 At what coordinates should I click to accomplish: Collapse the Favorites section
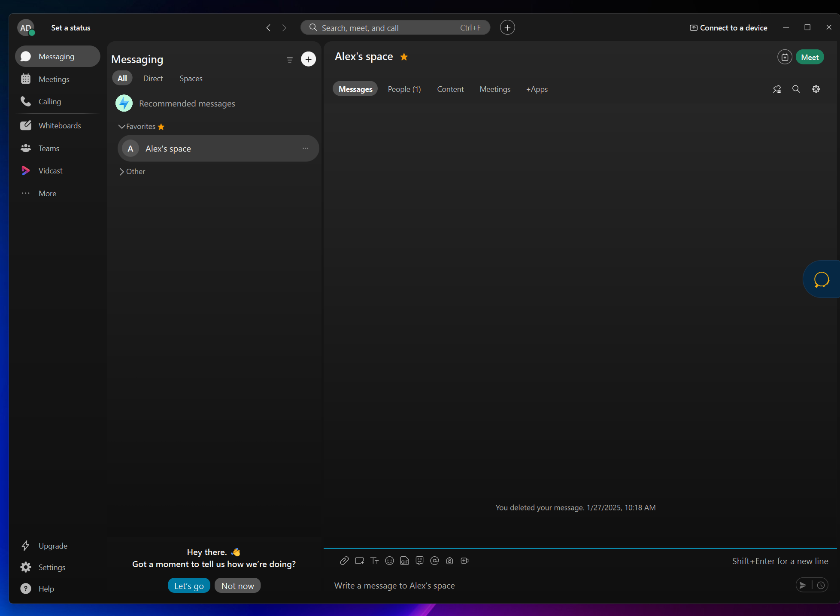click(122, 127)
